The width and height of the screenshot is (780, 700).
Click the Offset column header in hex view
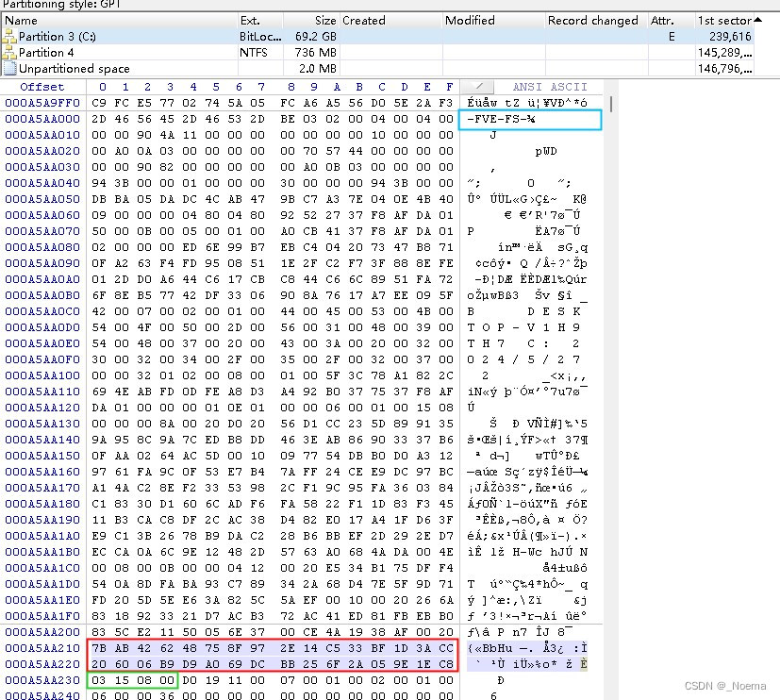[42, 87]
